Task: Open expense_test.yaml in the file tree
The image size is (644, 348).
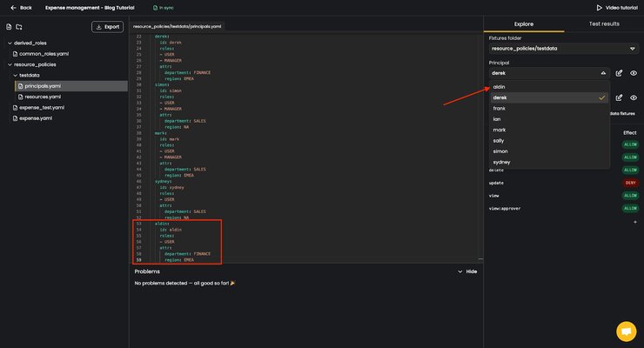Action: [x=42, y=108]
